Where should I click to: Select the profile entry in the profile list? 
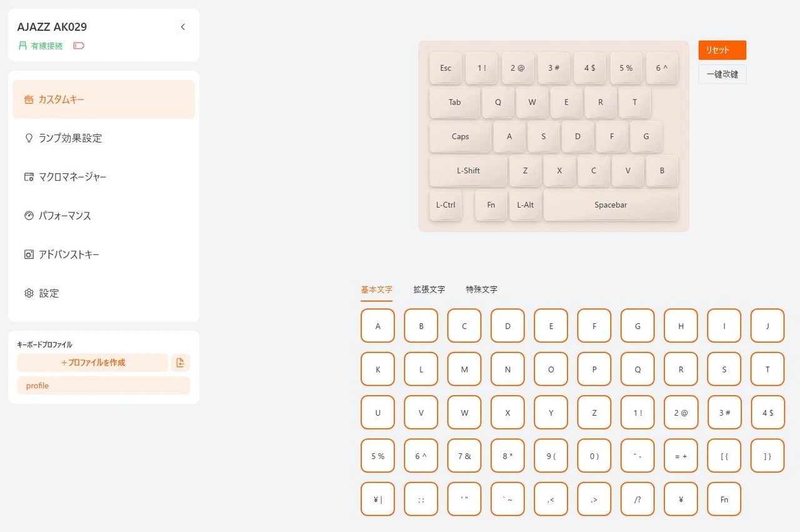[103, 386]
